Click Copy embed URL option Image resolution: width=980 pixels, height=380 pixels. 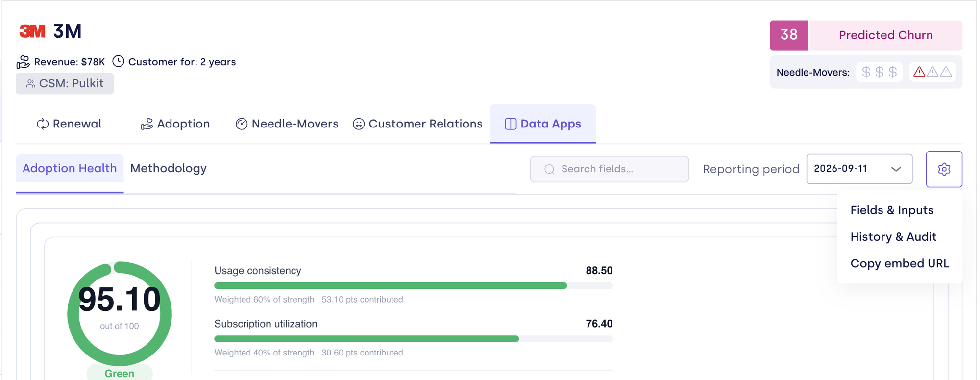[899, 263]
